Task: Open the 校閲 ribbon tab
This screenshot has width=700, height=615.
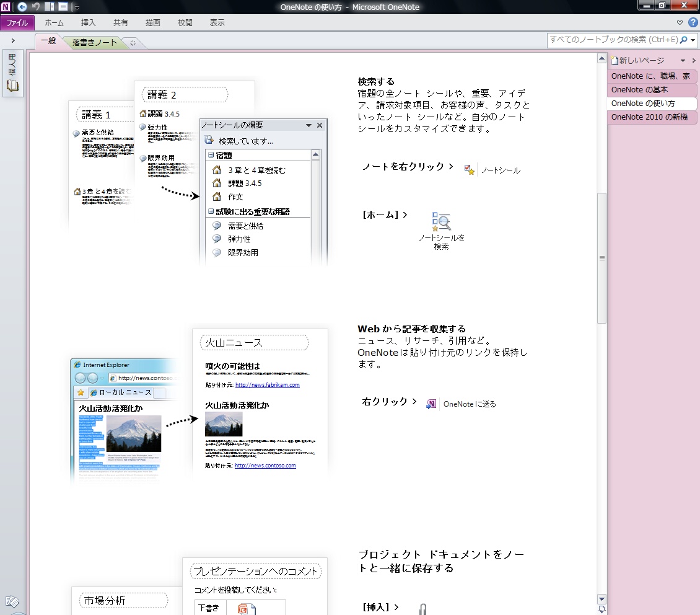Action: point(185,23)
